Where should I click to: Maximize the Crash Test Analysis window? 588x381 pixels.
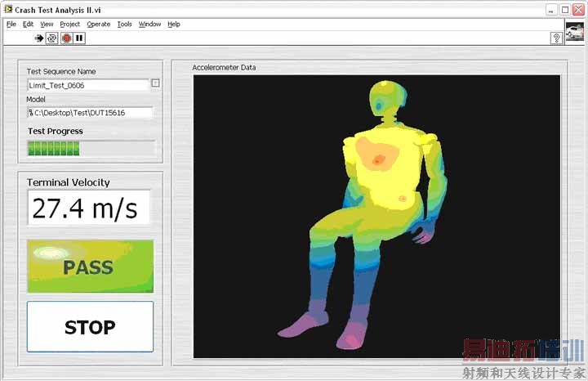point(565,10)
